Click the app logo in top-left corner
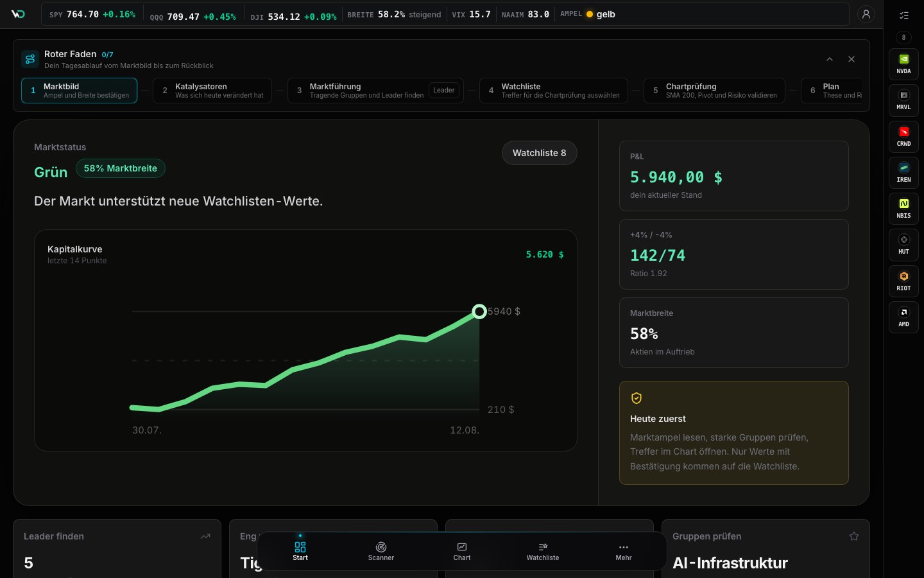Image resolution: width=924 pixels, height=578 pixels. pos(18,14)
